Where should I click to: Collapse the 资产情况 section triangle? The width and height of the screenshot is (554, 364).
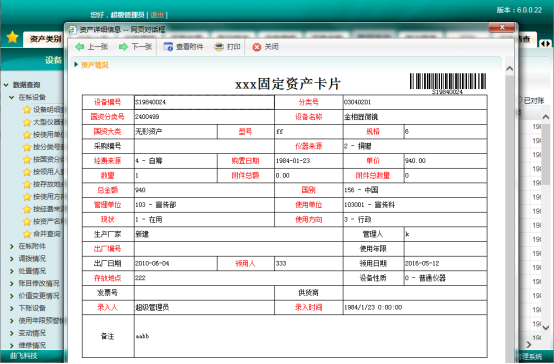pyautogui.click(x=76, y=65)
